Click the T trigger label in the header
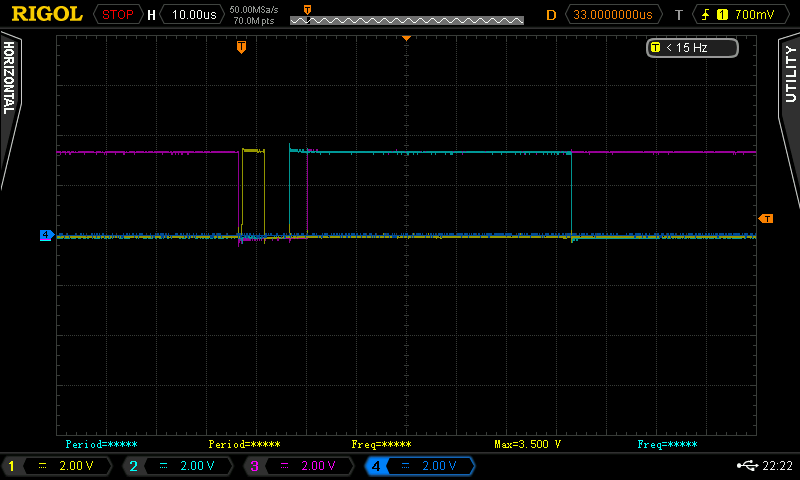The height and width of the screenshot is (480, 800). [679, 15]
